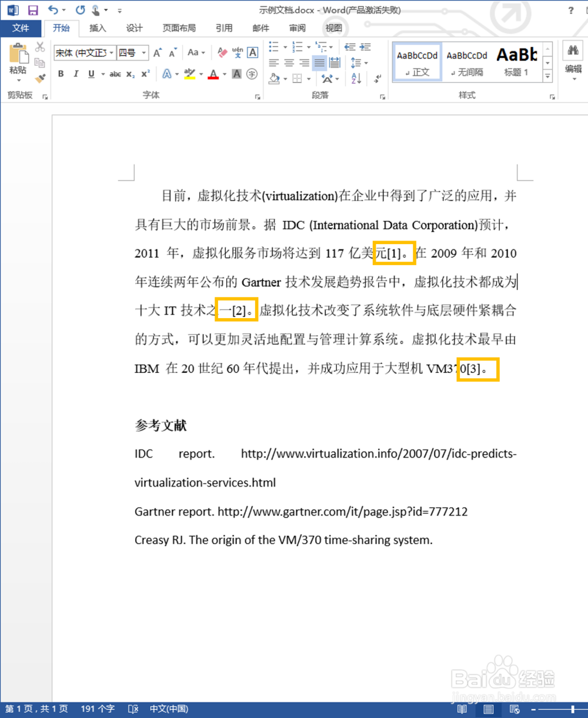
Task: Apply the 正文 style
Action: tap(417, 62)
